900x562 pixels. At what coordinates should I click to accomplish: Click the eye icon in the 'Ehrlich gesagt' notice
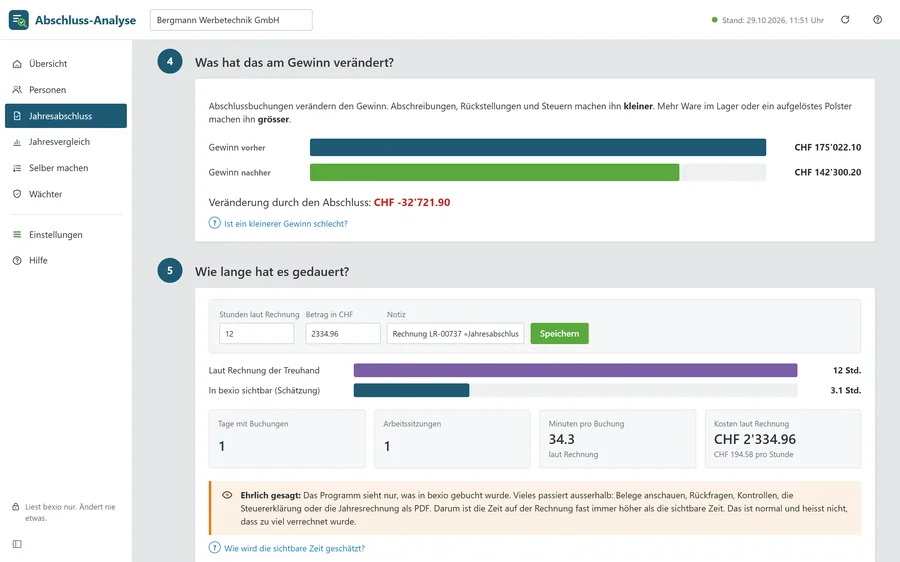227,495
